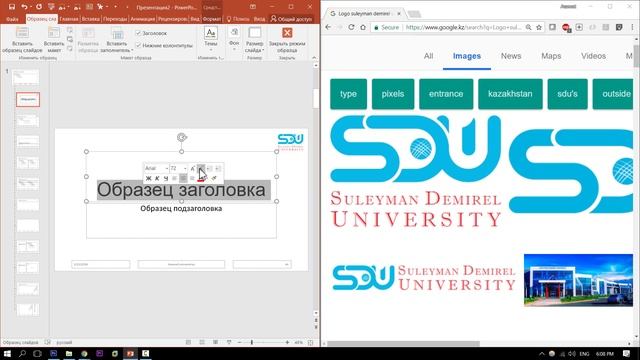Screen dimensions: 640x360
Task: Undo the last action in PowerPoint
Action: click(x=24, y=7)
